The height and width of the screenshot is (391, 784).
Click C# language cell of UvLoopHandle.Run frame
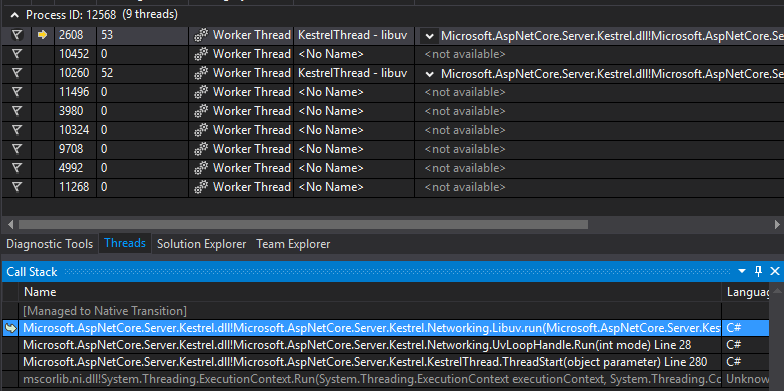tap(745, 345)
